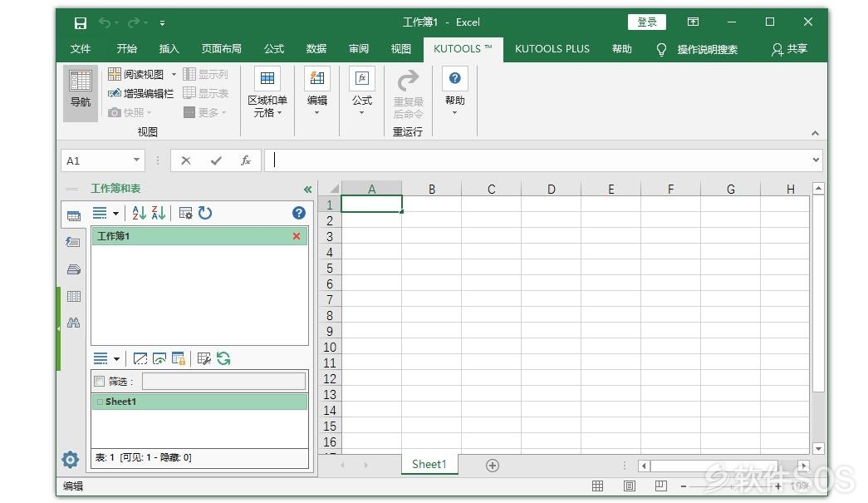The height and width of the screenshot is (503, 868).
Task: Close 工作簿1 with red X
Action: [297, 236]
